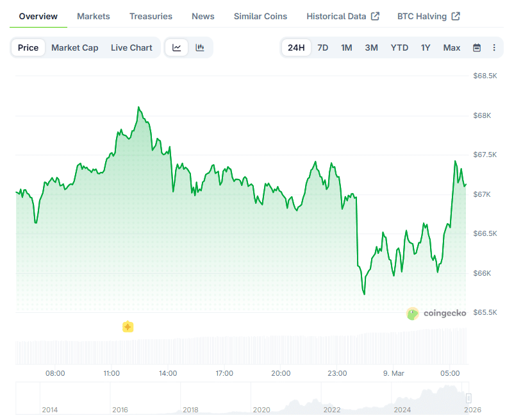Screen dimensions: 514x420
Task: Select the Max timeframe
Action: (x=451, y=47)
